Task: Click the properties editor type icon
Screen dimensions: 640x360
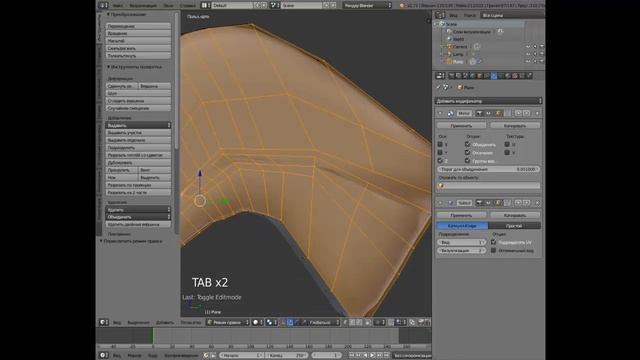Action: point(439,76)
